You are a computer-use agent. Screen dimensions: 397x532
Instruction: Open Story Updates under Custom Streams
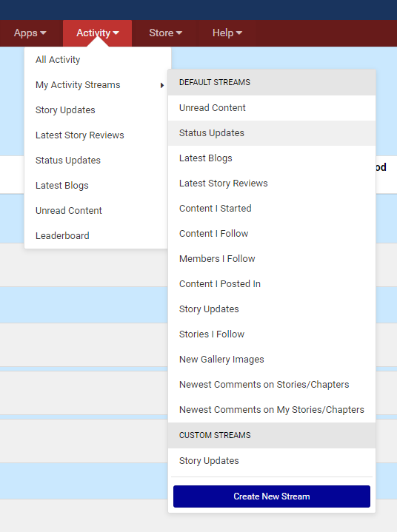[272, 461]
